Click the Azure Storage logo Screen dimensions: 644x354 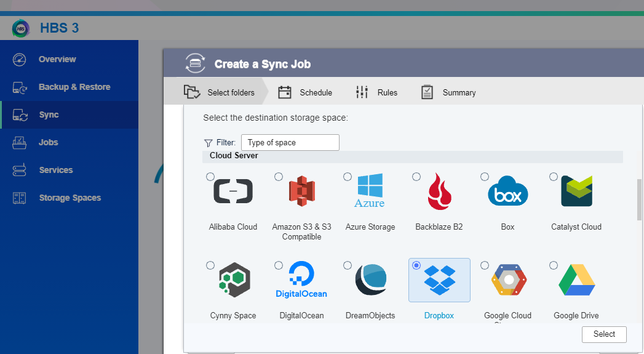tap(370, 191)
